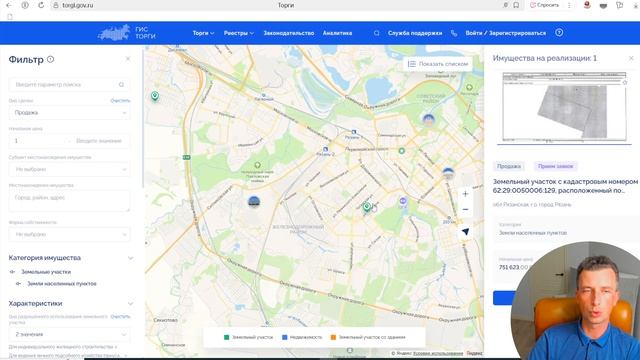Viewport: 640px width, 360px height.
Task: Open the Реестры header dropdown menu
Action: click(239, 33)
